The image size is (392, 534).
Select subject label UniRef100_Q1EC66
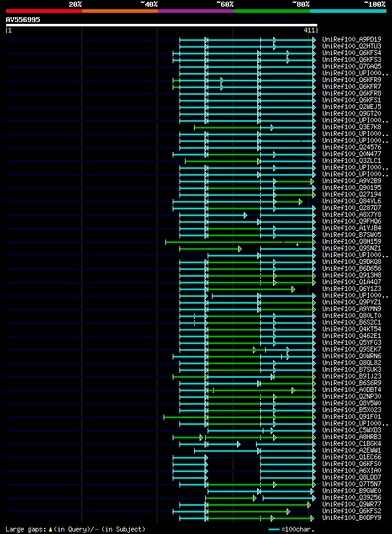352,457
